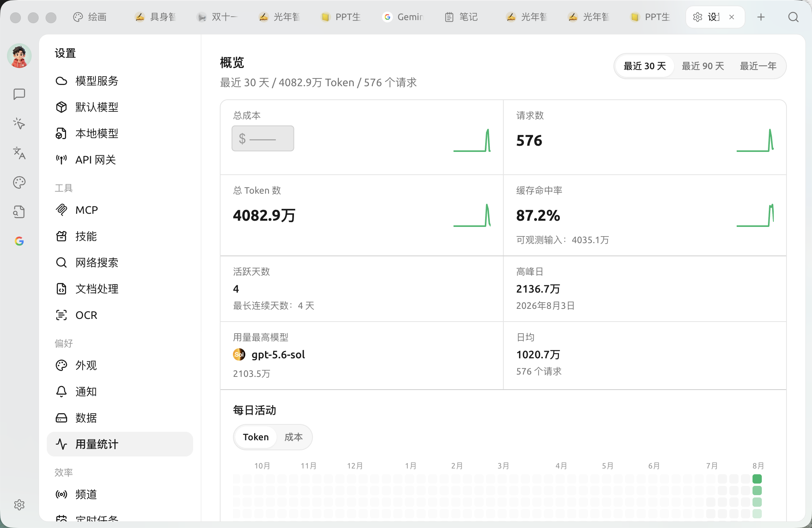Add a new tab with the plus icon
This screenshot has width=812, height=528.
tap(761, 17)
